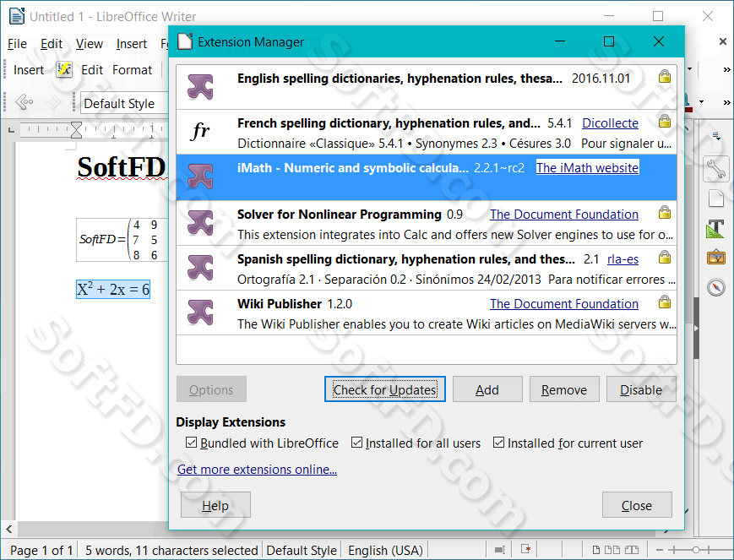The image size is (734, 560).
Task: Open Get more extensions online link
Action: 257,469
